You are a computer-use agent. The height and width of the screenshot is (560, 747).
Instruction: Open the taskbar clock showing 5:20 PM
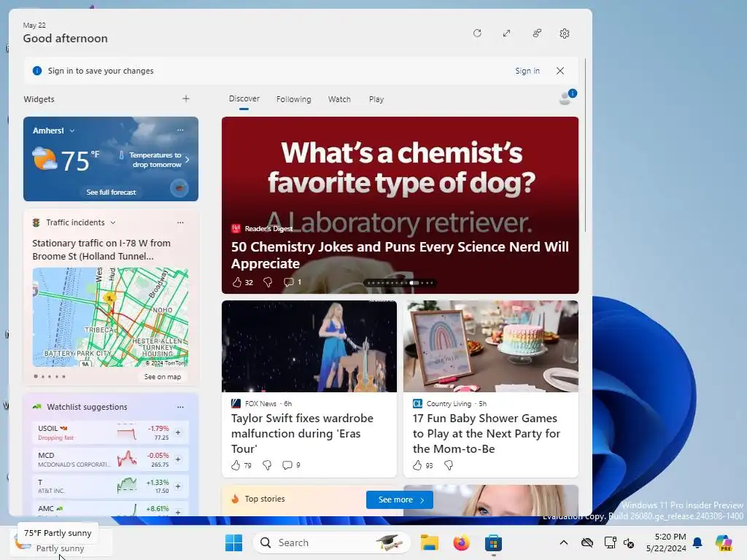[x=666, y=542]
